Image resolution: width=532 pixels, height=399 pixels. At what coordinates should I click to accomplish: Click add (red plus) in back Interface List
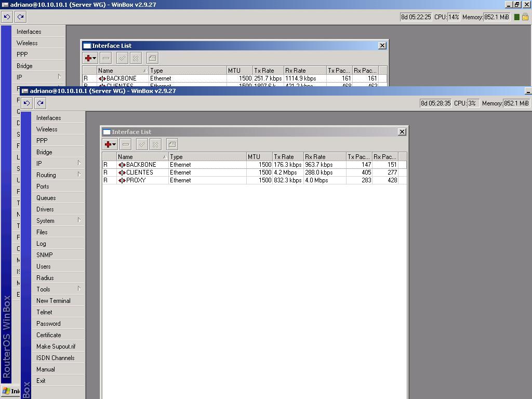tap(90, 58)
